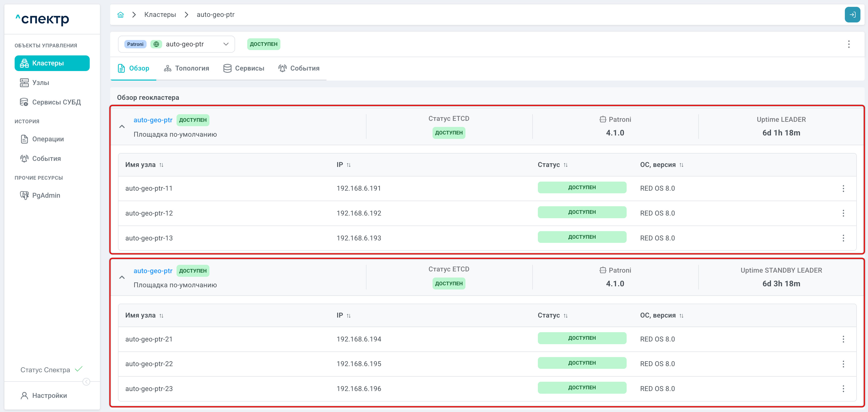Open auto-geo-ptr link in LEADER site
The image size is (868, 412).
[x=153, y=120]
